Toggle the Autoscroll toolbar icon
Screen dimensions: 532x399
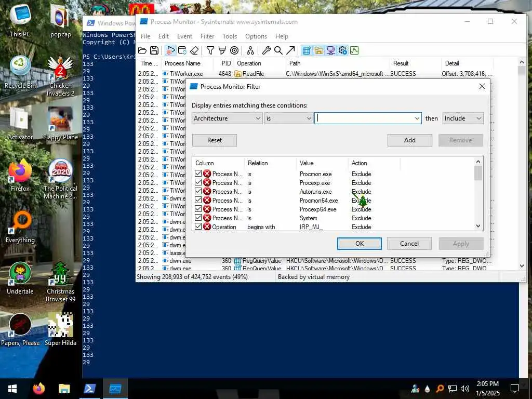point(182,50)
